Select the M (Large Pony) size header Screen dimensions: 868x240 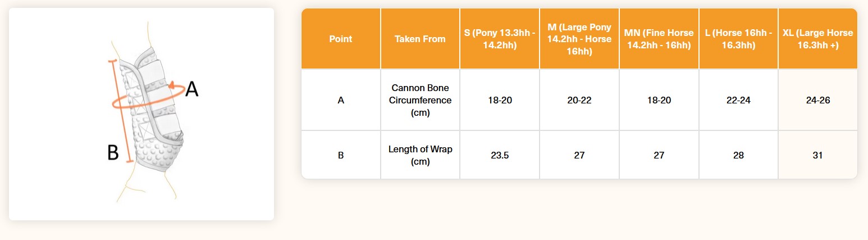pos(579,39)
